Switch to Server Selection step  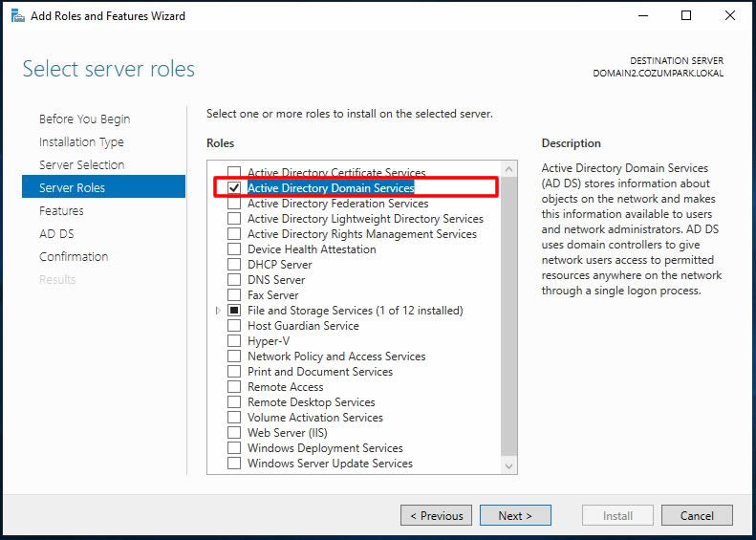pos(82,165)
